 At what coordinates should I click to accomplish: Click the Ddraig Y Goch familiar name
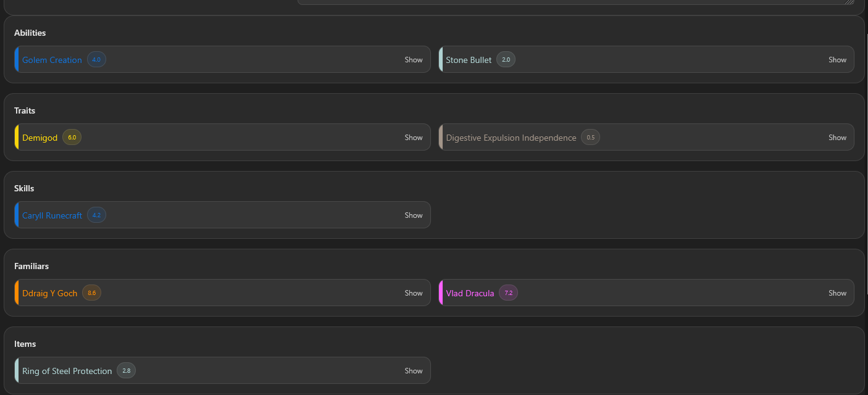pos(49,293)
